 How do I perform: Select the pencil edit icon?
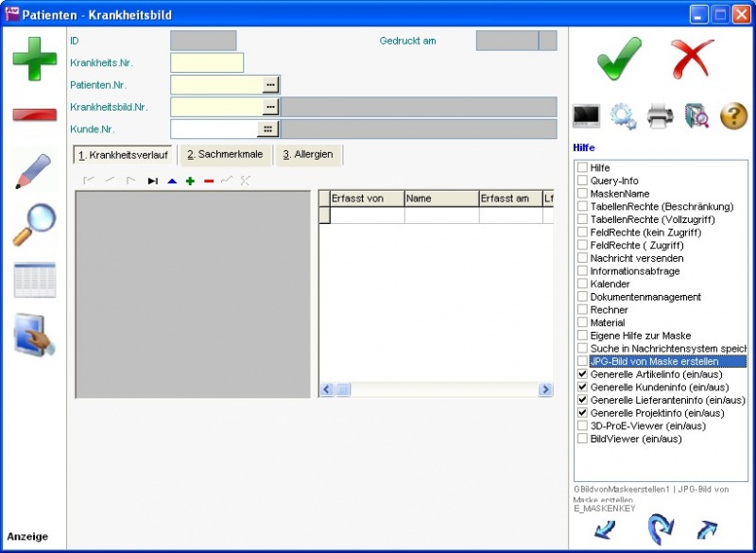pyautogui.click(x=34, y=170)
